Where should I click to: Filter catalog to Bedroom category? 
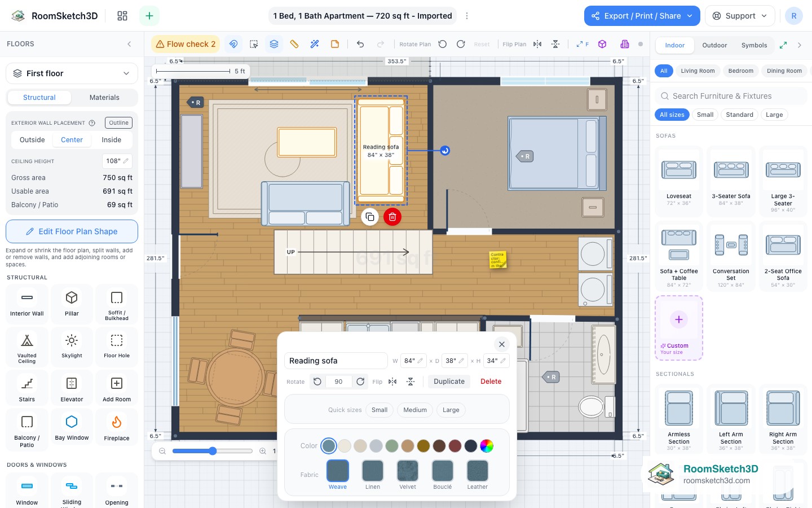740,71
